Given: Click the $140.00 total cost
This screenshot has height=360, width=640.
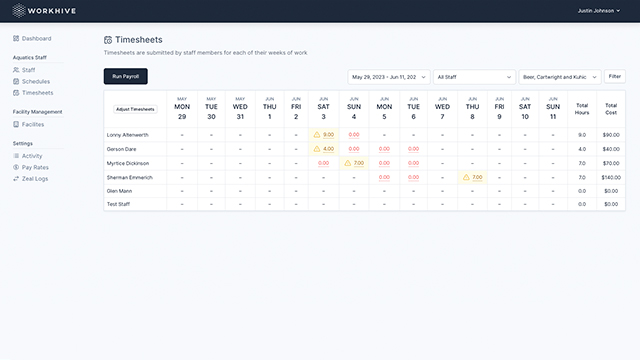Looking at the screenshot, I should (x=611, y=178).
